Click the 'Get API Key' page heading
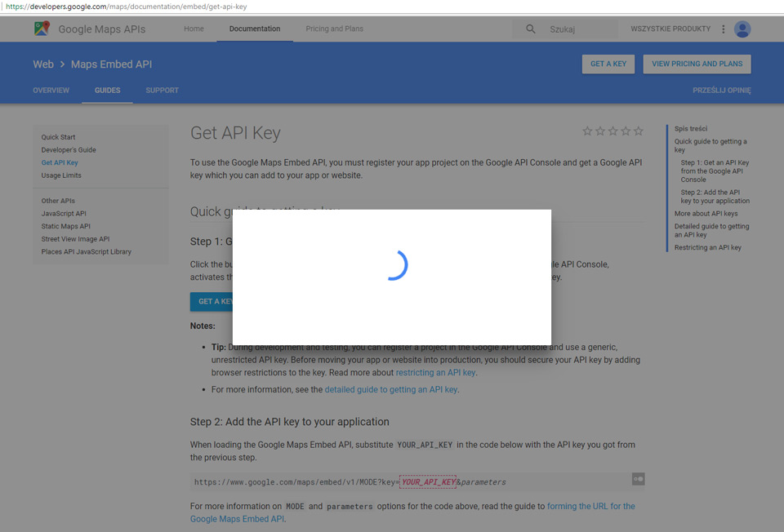The image size is (784, 532). click(x=235, y=133)
